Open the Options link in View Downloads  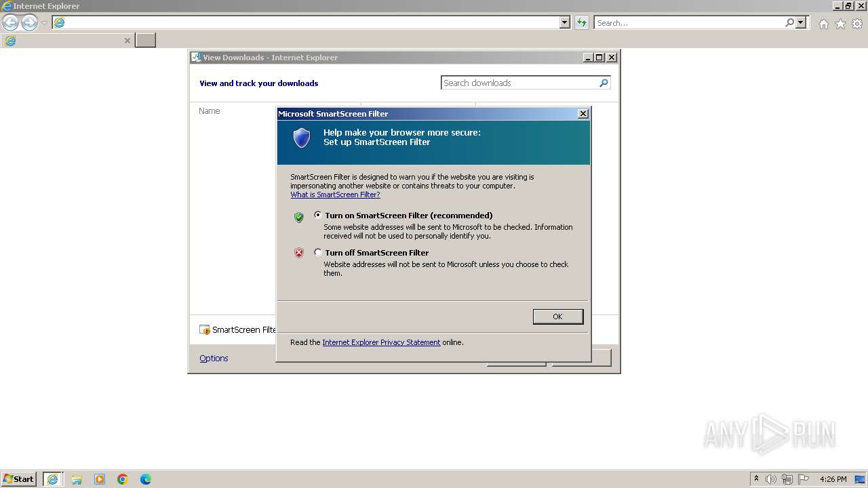tap(214, 358)
